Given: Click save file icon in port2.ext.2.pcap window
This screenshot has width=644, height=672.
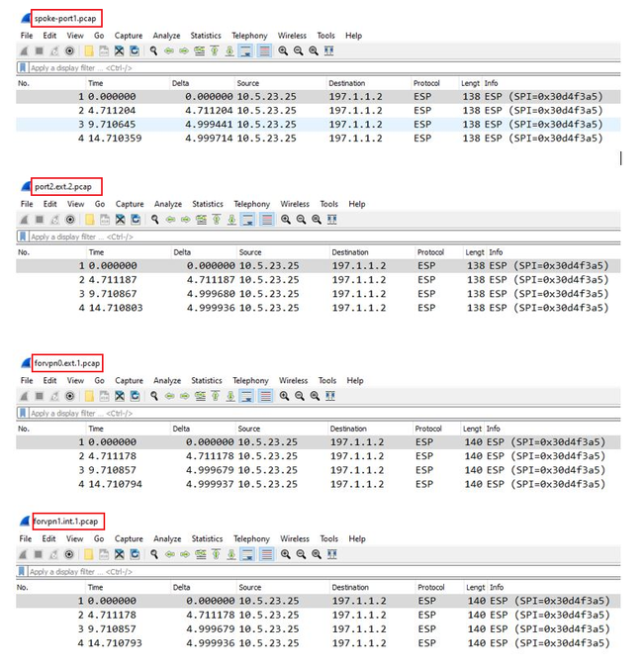Looking at the screenshot, I should (105, 220).
